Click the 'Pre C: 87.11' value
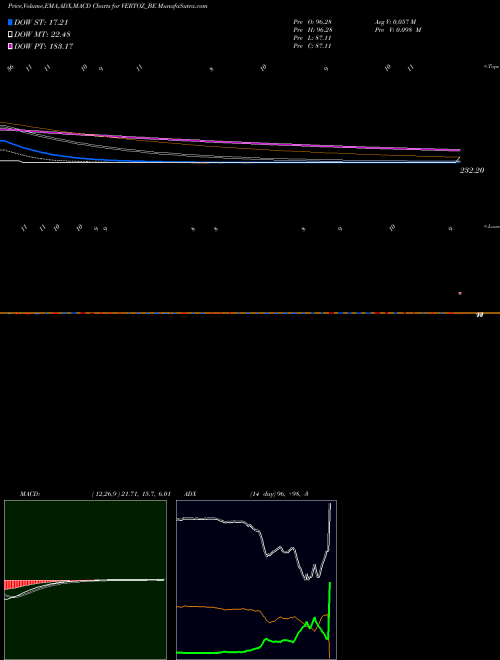Viewport: 500px width, 660px height. point(312,46)
